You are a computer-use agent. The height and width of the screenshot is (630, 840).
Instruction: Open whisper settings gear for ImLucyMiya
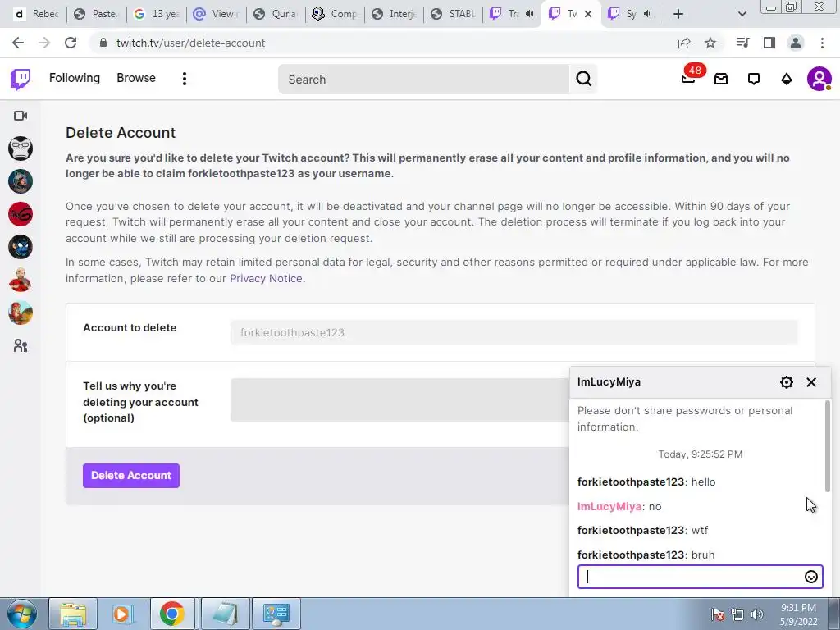pyautogui.click(x=787, y=382)
